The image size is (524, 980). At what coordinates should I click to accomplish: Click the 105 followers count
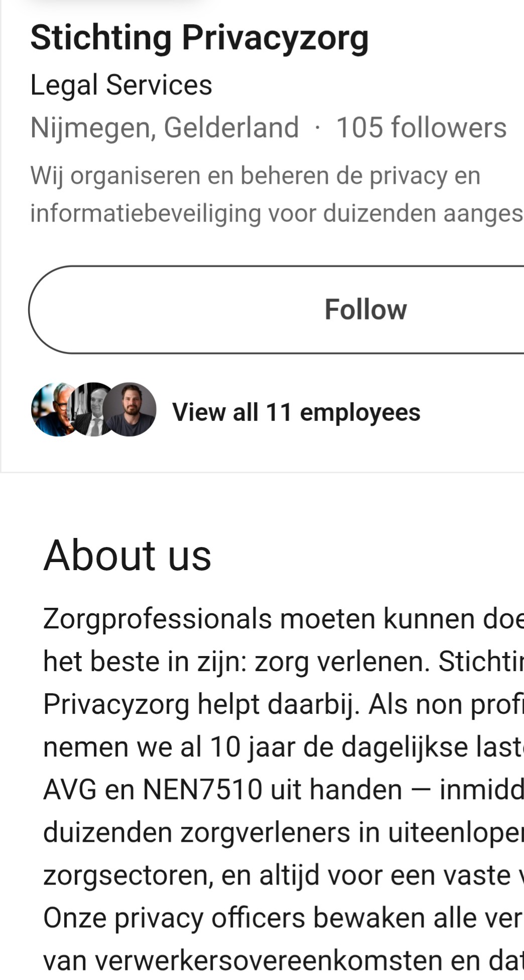421,128
